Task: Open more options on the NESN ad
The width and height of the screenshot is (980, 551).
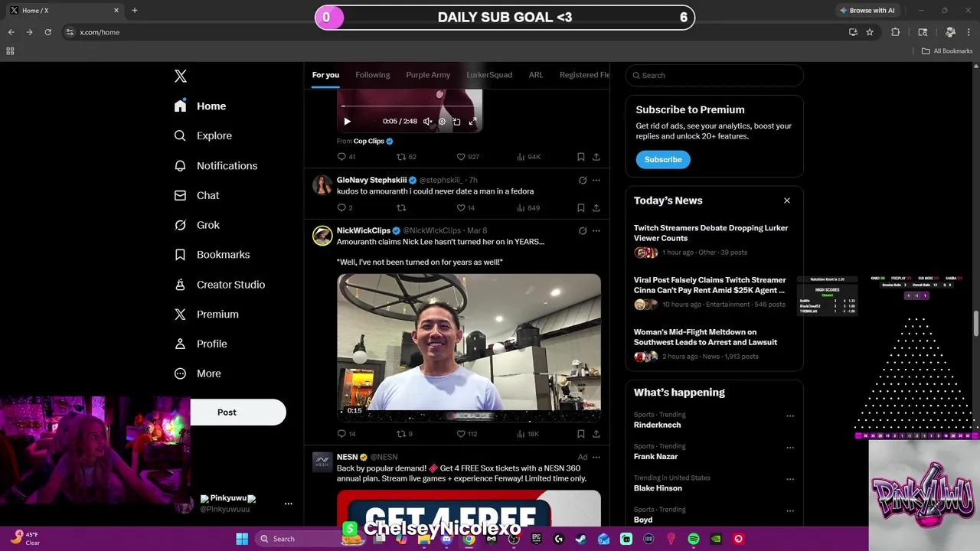Action: point(596,457)
